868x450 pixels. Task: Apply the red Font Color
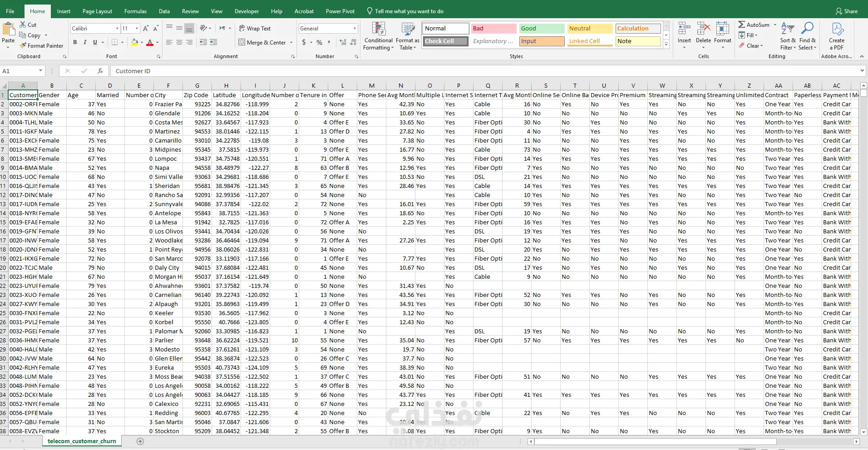click(x=150, y=42)
